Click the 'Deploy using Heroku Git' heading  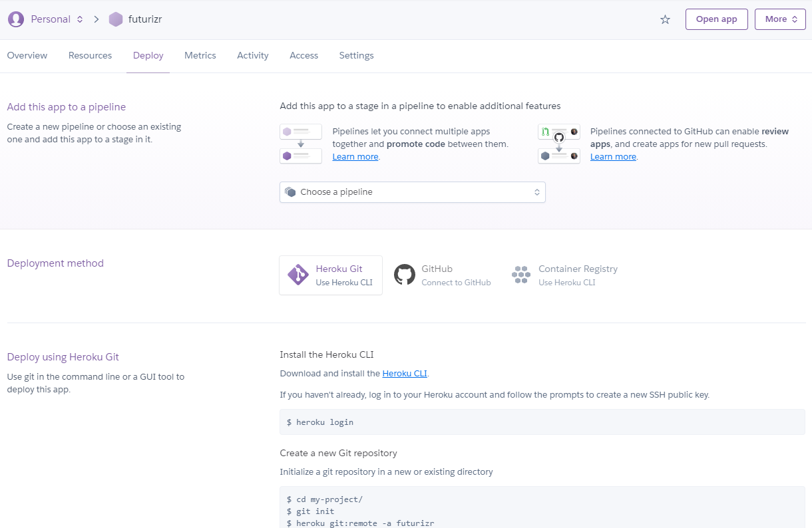tap(63, 357)
